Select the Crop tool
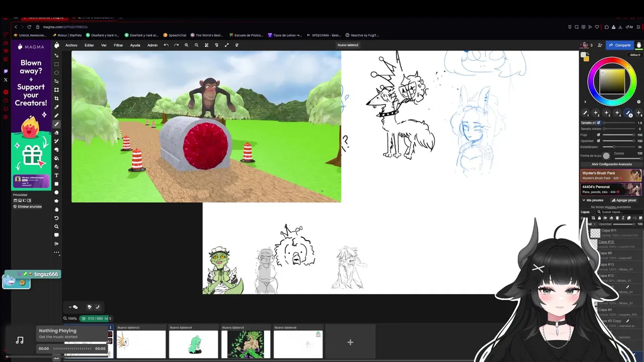644x362 pixels. 56,98
